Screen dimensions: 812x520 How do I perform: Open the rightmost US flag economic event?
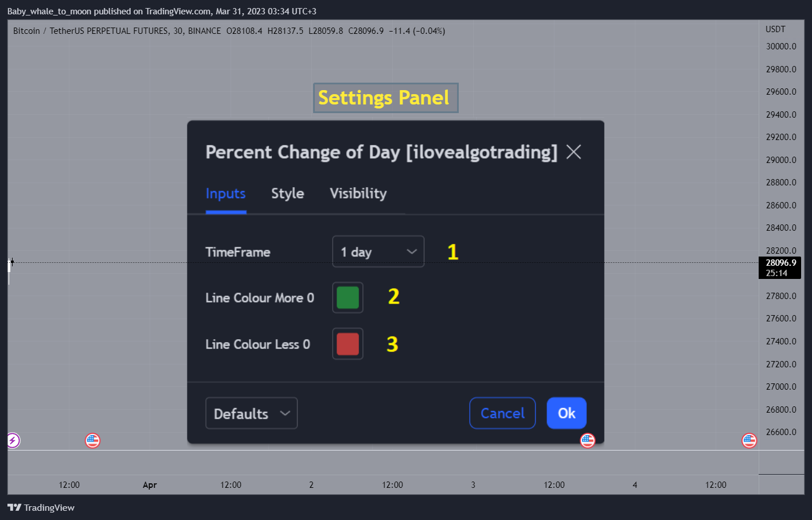tap(749, 440)
